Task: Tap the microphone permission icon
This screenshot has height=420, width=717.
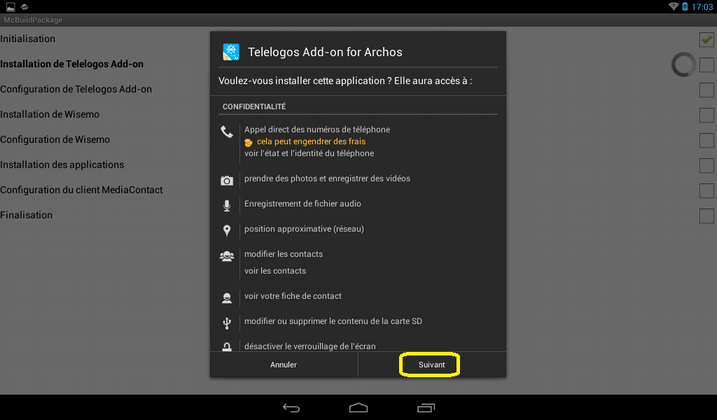Action: (226, 206)
